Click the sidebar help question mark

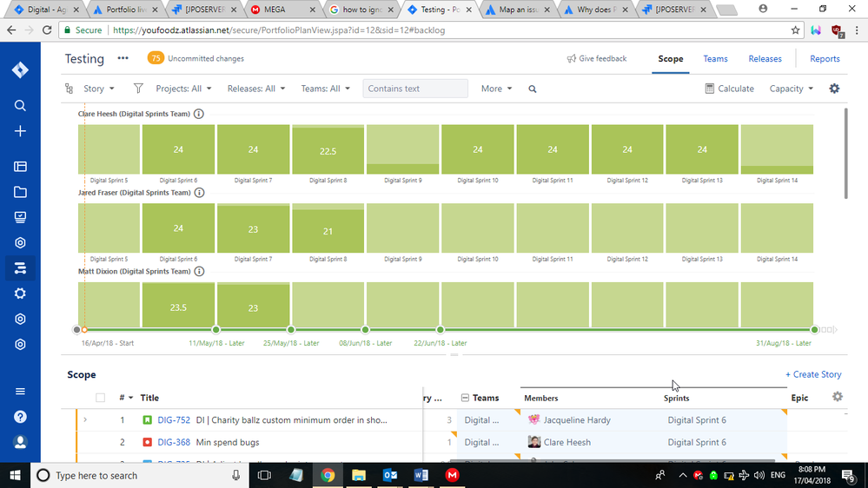tap(20, 417)
